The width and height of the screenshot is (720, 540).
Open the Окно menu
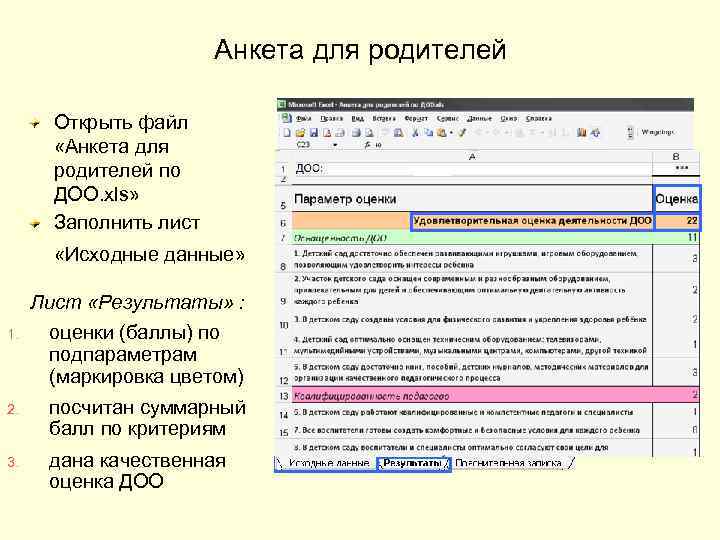[509, 118]
